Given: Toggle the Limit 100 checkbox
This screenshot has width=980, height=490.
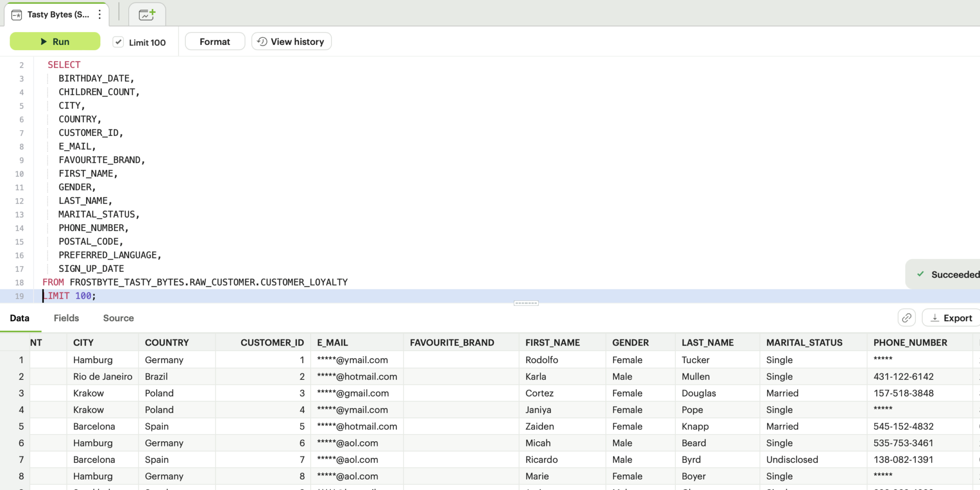Looking at the screenshot, I should (118, 42).
